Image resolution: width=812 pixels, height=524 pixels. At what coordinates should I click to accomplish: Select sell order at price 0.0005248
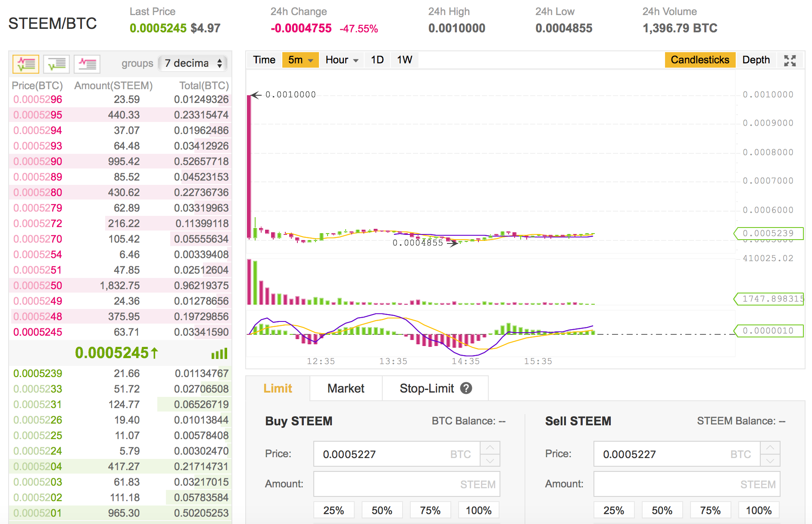tap(120, 317)
